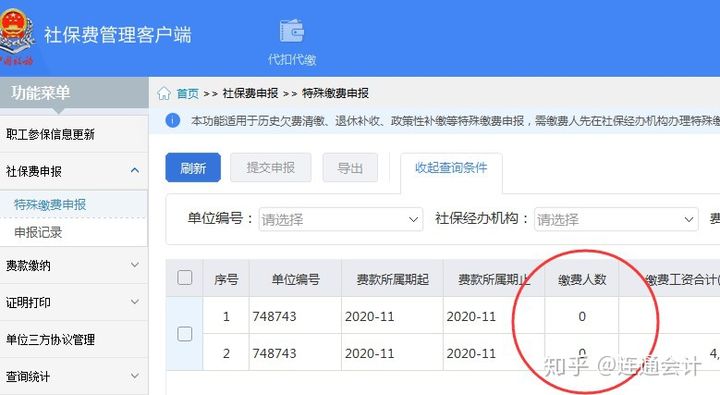720x395 pixels.
Task: Open 申报记录 submenu item
Action: [74, 232]
